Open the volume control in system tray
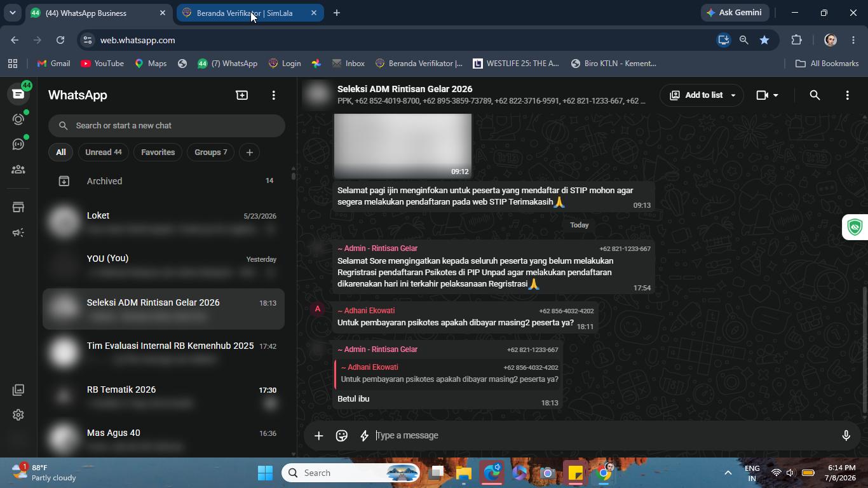Screen dimensions: 868x488 [790, 473]
